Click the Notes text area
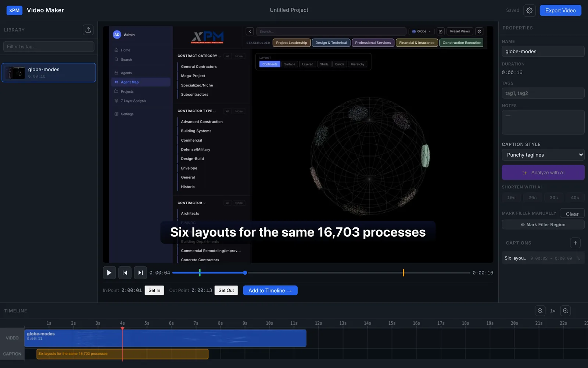This screenshot has height=368, width=588. [543, 122]
